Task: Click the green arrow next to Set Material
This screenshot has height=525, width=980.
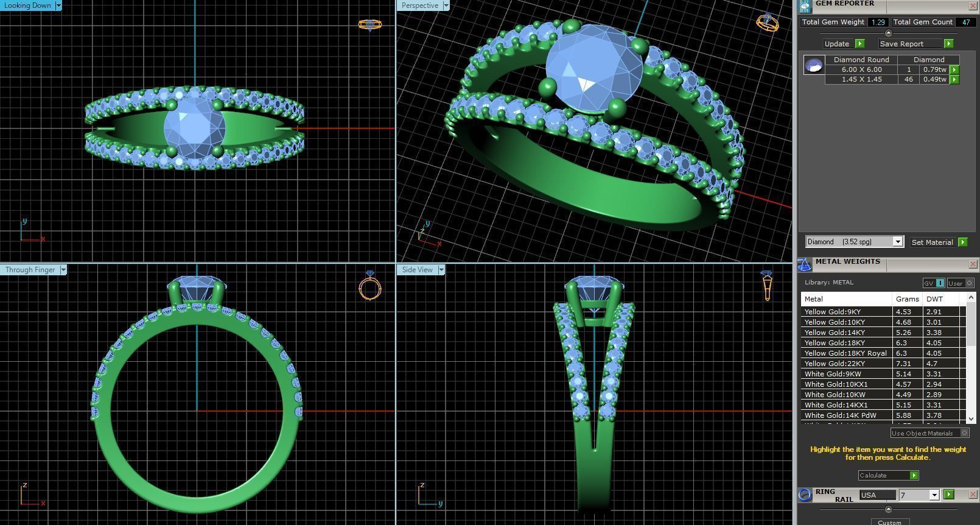Action: tap(962, 242)
